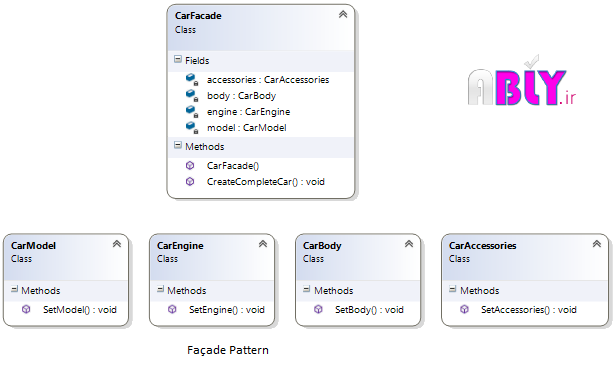Select 'SetAccessories() : void' method
Screen dimensions: 616x368
point(529,310)
